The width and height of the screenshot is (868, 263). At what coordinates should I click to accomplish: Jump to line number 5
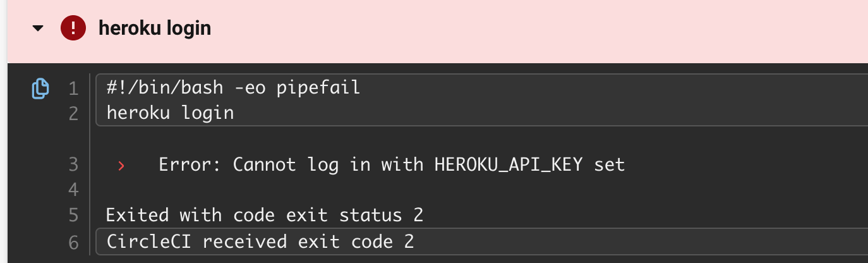[x=73, y=216]
